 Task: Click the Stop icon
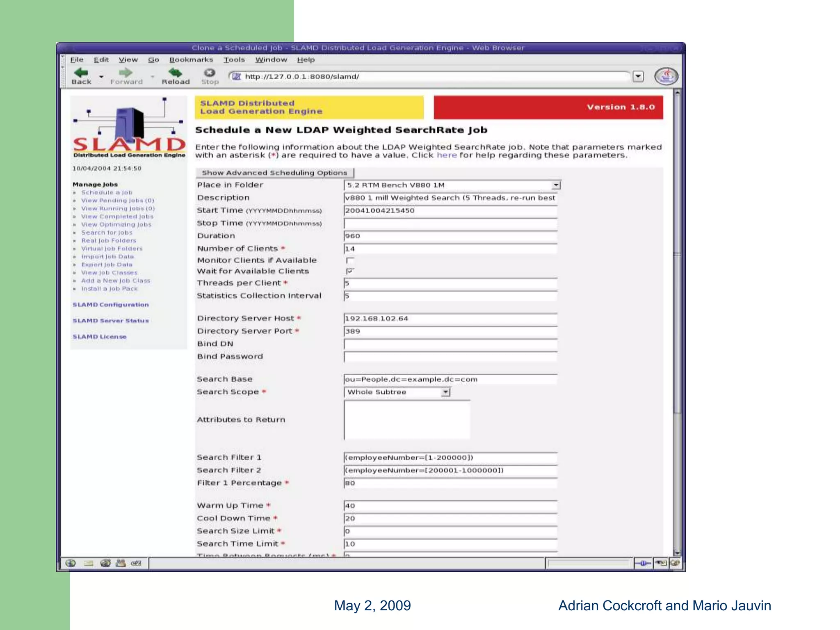[x=210, y=73]
